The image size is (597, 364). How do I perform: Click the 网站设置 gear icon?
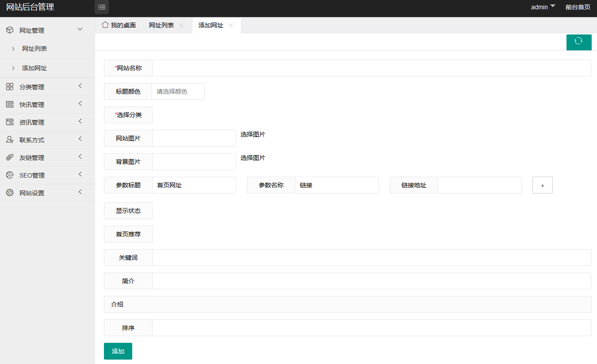pos(10,193)
